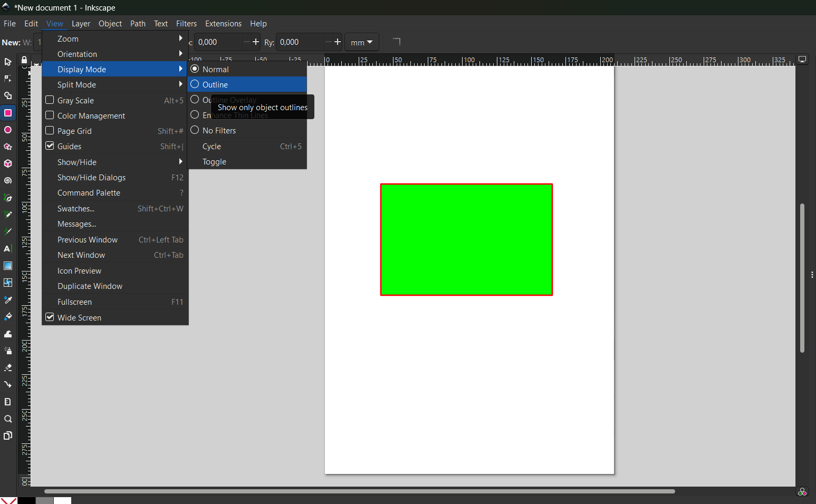The width and height of the screenshot is (816, 504).
Task: Open the Layer menu
Action: coord(81,24)
